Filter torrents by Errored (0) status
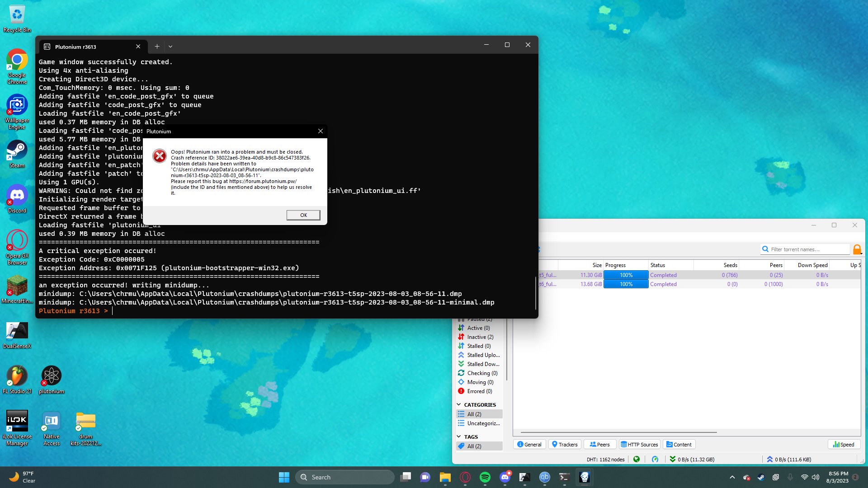Image resolution: width=868 pixels, height=488 pixels. click(x=478, y=391)
